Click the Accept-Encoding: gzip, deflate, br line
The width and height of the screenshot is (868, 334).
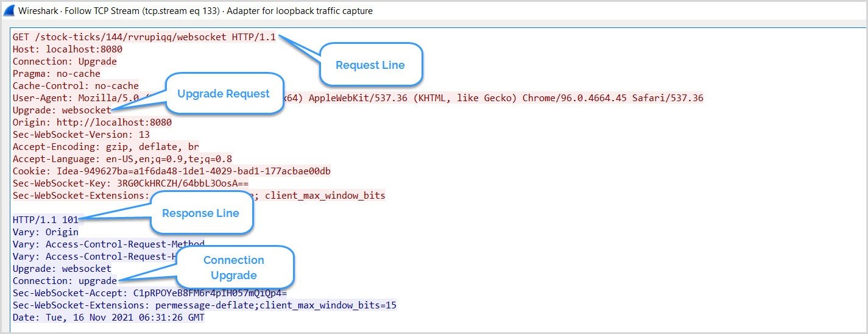(x=105, y=146)
